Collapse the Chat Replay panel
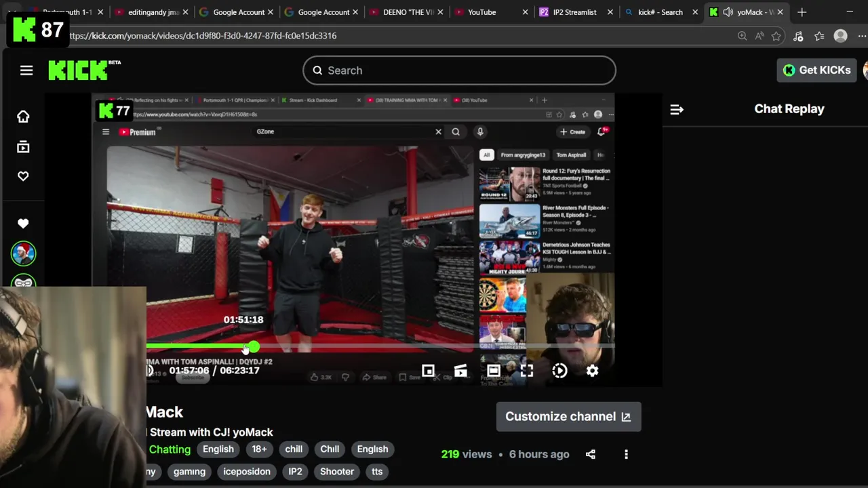868x488 pixels. point(677,109)
